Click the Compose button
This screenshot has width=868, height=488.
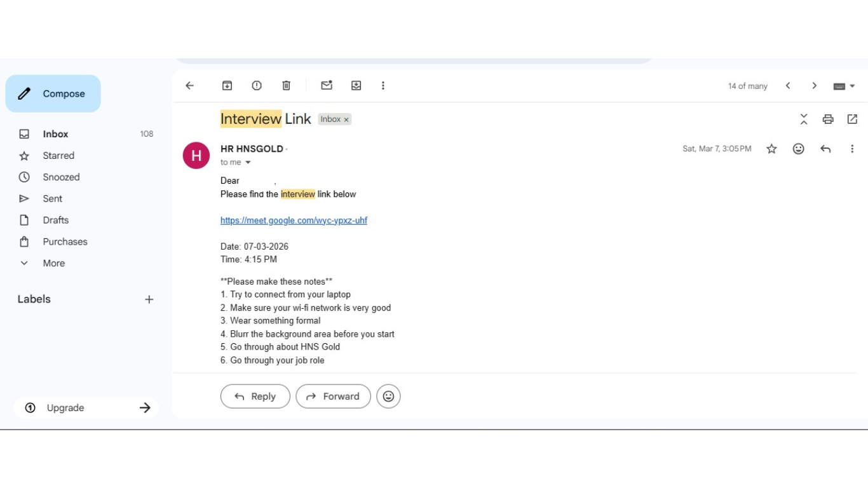pos(53,93)
